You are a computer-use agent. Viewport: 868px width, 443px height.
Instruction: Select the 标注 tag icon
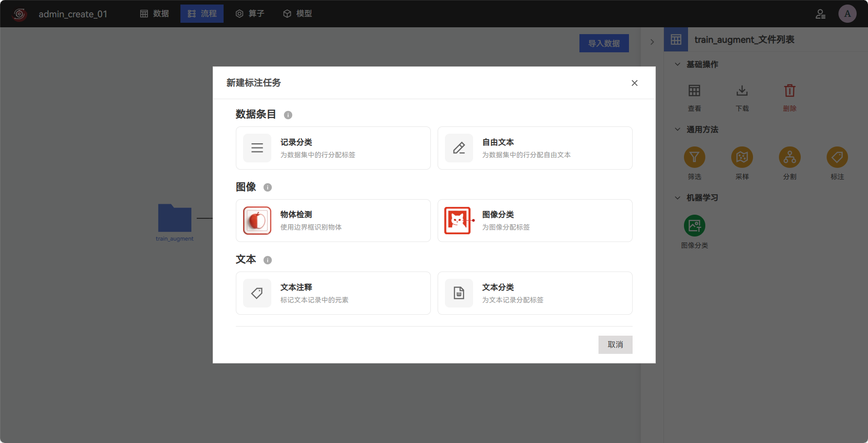(x=837, y=157)
